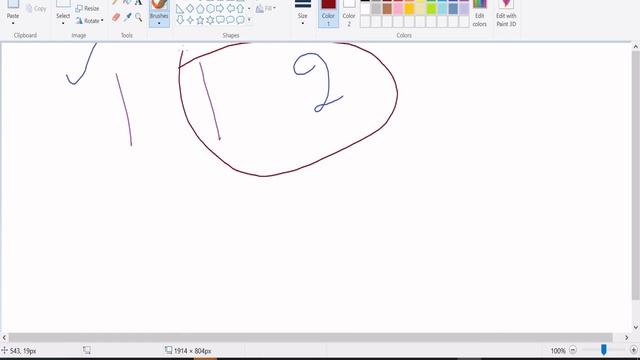
Task: Select the six-point star shape
Action: [x=210, y=20]
